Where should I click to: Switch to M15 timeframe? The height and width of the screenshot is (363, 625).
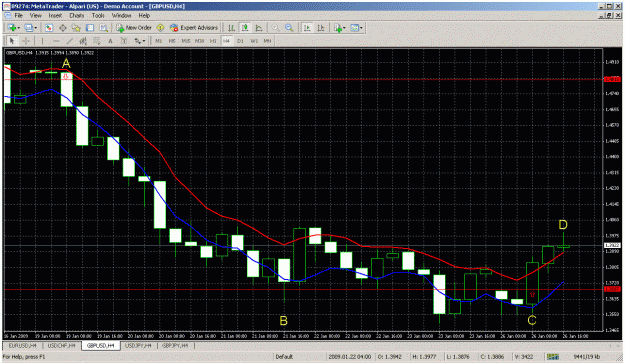(186, 41)
